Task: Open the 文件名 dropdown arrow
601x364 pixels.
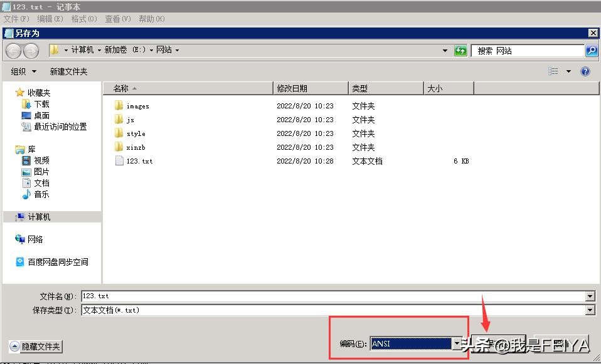Action: coord(590,296)
